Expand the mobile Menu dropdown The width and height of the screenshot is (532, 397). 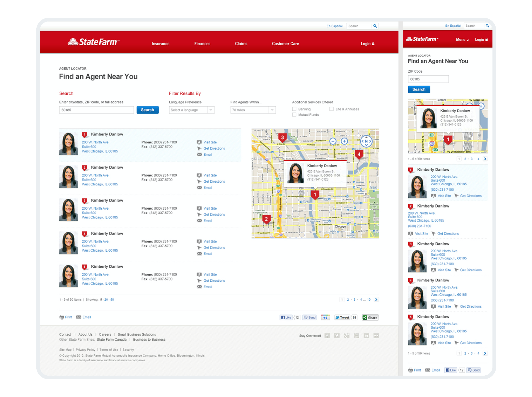[x=462, y=40]
